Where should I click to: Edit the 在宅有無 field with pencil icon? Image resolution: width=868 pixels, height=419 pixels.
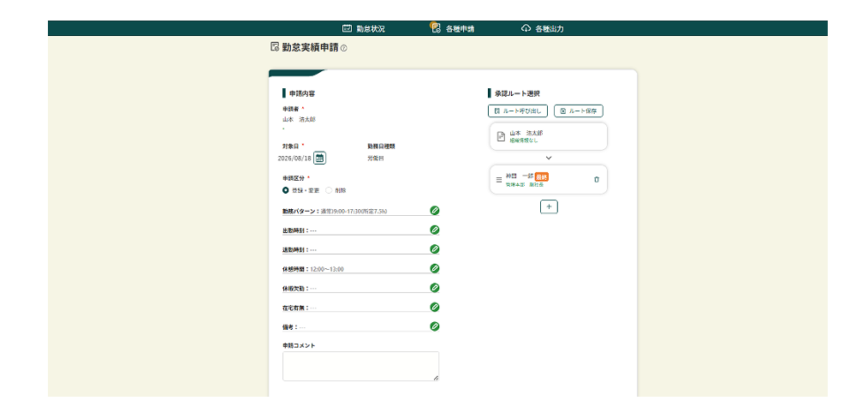tap(435, 307)
